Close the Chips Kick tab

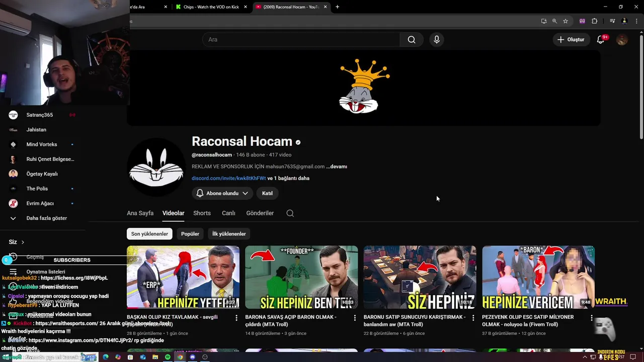[246, 7]
